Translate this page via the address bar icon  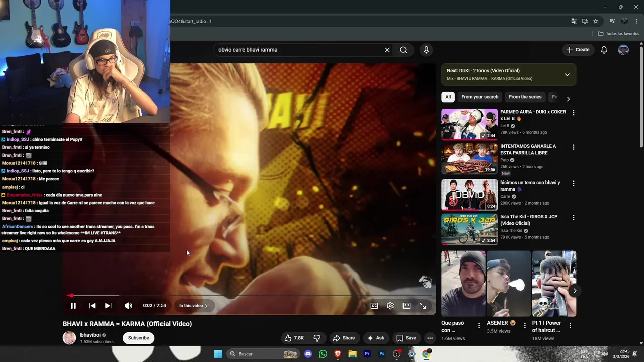(574, 21)
